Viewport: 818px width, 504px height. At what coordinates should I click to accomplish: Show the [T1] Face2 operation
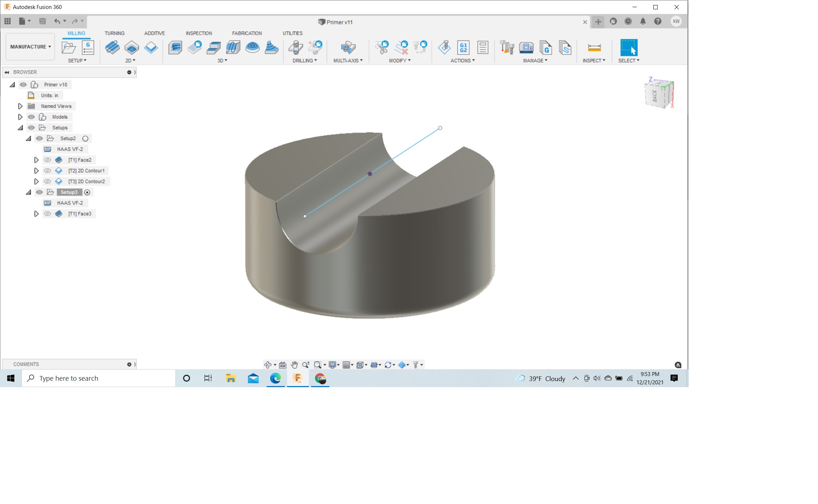tap(47, 160)
